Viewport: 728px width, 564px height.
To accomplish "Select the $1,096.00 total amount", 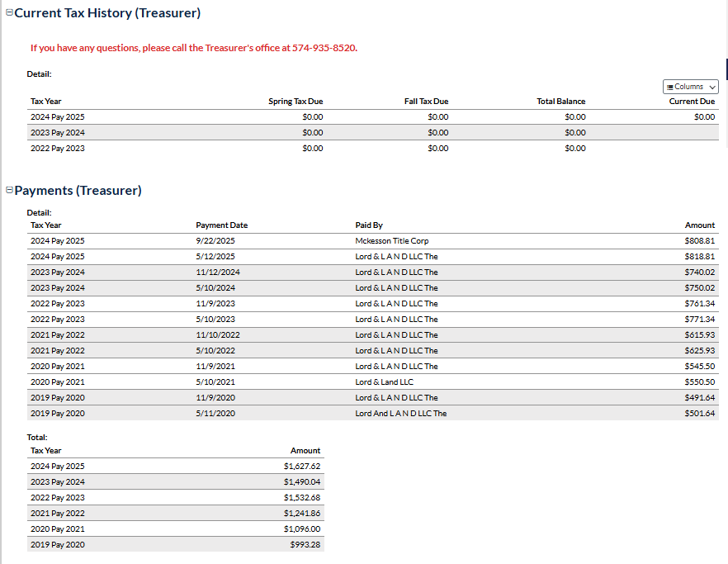I will (301, 529).
